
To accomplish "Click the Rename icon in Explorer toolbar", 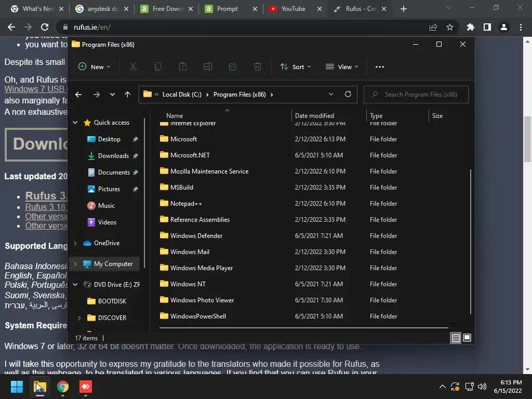I will tap(208, 67).
